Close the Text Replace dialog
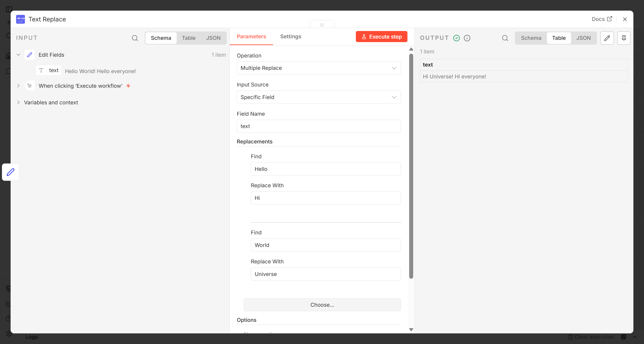This screenshot has width=644, height=344. 625,19
